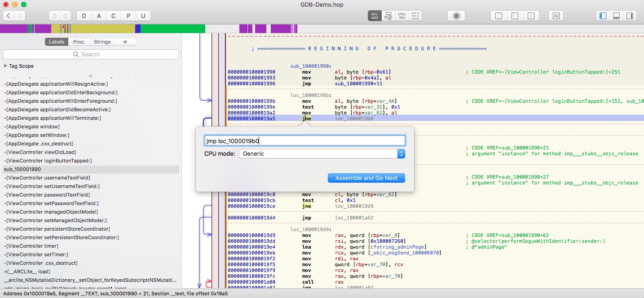Split the editor view horizontally

point(515,16)
